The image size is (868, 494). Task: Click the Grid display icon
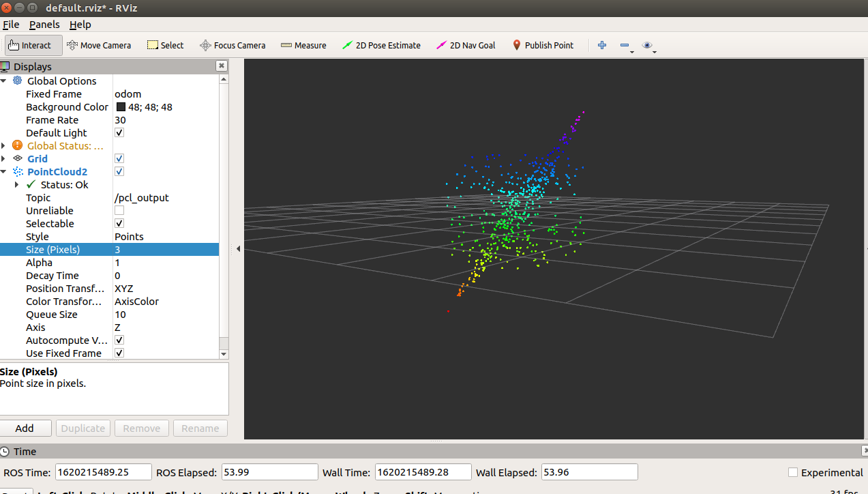[18, 158]
